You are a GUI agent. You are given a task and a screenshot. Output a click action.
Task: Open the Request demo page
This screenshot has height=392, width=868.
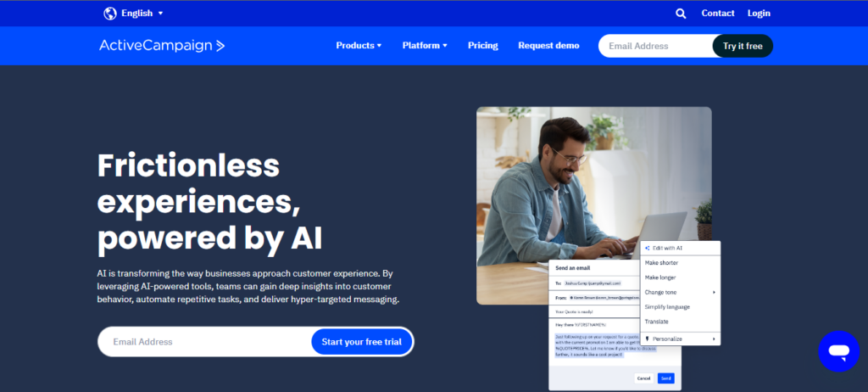click(x=548, y=46)
